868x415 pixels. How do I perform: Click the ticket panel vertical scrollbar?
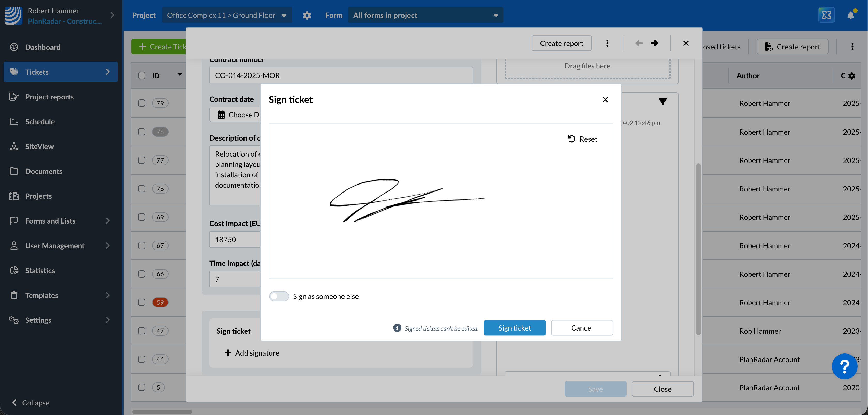pyautogui.click(x=698, y=249)
